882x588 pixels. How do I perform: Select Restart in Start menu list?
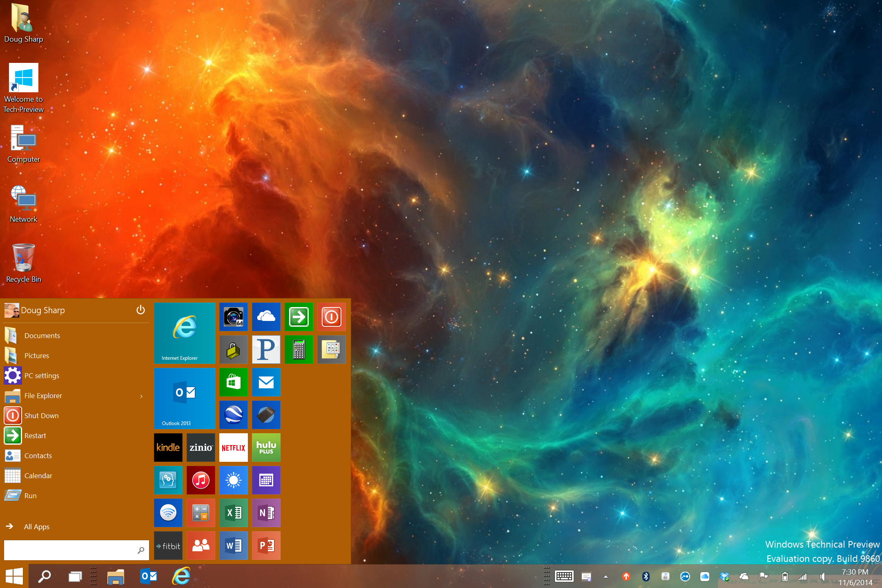point(76,436)
